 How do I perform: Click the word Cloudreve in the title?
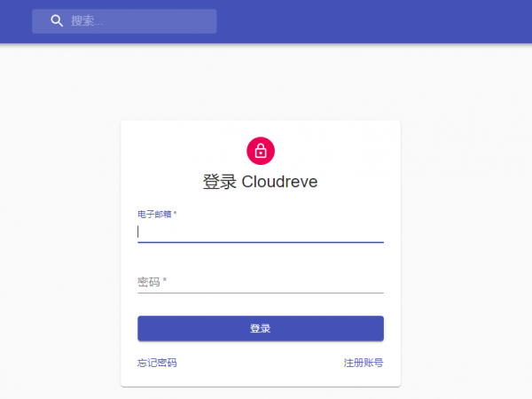coord(279,182)
